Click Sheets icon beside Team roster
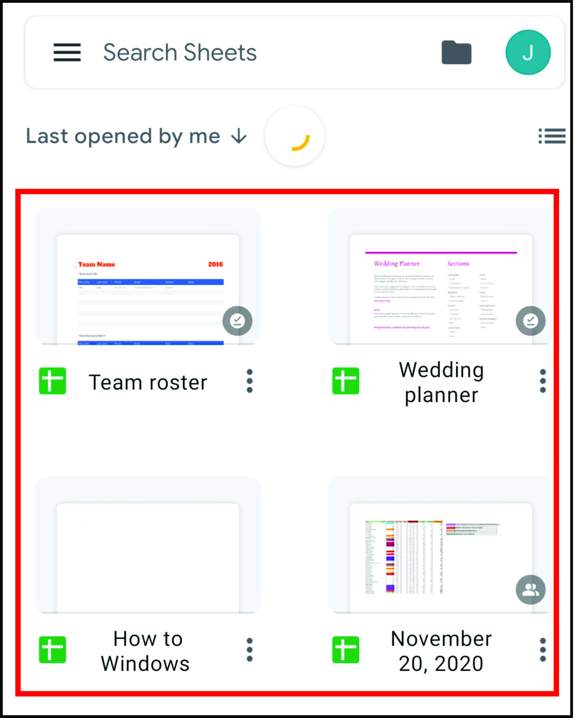The height and width of the screenshot is (718, 588). (52, 381)
